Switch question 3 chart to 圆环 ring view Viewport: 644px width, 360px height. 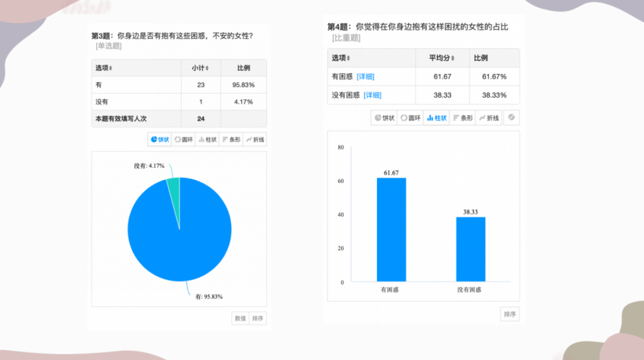click(184, 140)
